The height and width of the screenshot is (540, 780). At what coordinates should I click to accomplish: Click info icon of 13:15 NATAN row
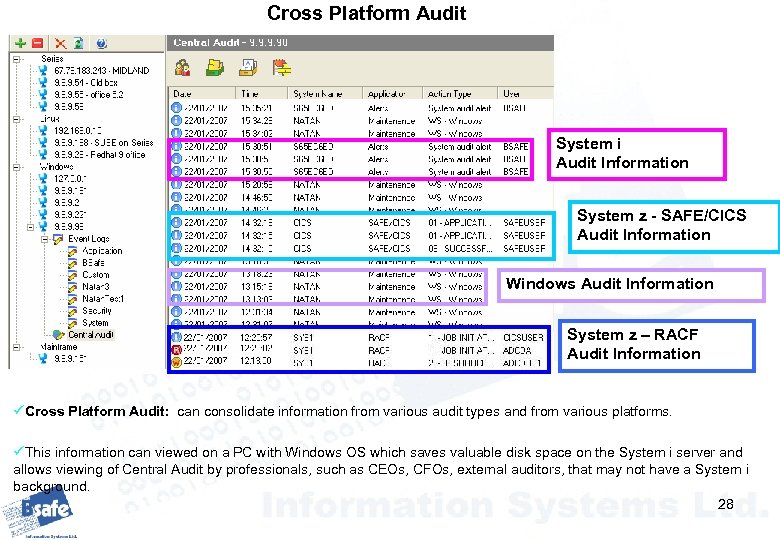[176, 286]
